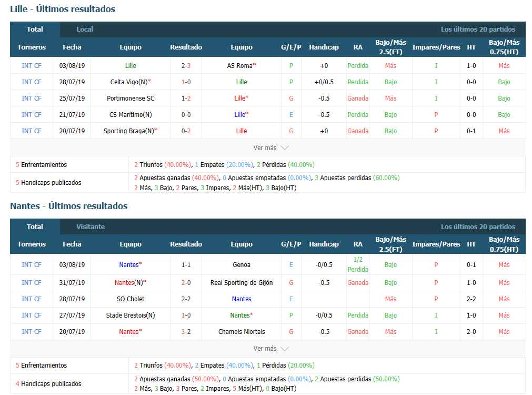The image size is (532, 395).
Task: Click INT CF in the Celta Vigo row
Action: pos(32,82)
